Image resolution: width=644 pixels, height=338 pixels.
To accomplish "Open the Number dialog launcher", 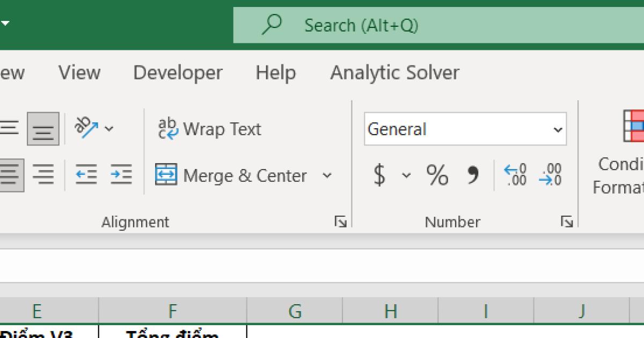I will [x=566, y=221].
